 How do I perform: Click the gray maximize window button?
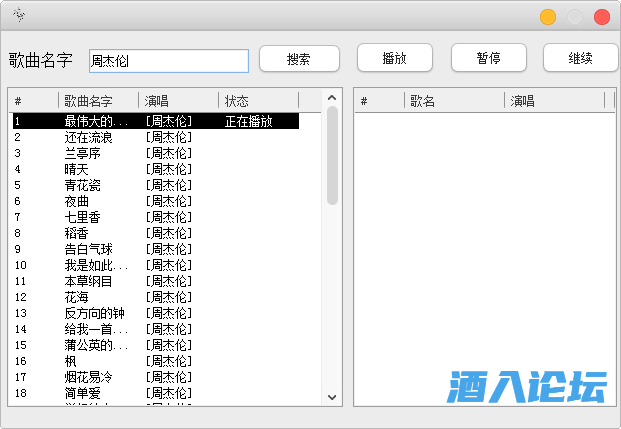click(575, 16)
